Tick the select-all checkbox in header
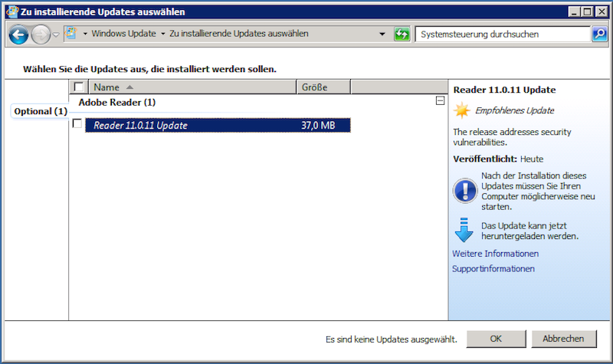The height and width of the screenshot is (364, 613). point(79,87)
